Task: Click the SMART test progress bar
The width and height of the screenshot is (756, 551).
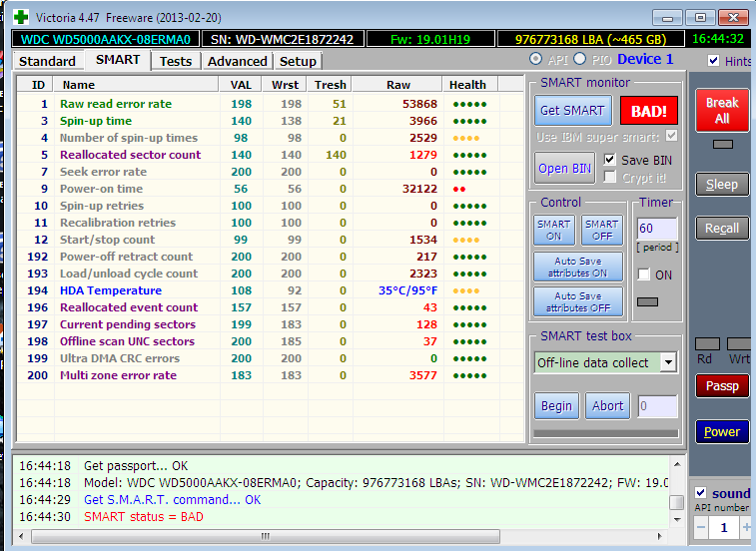Action: 605,433
